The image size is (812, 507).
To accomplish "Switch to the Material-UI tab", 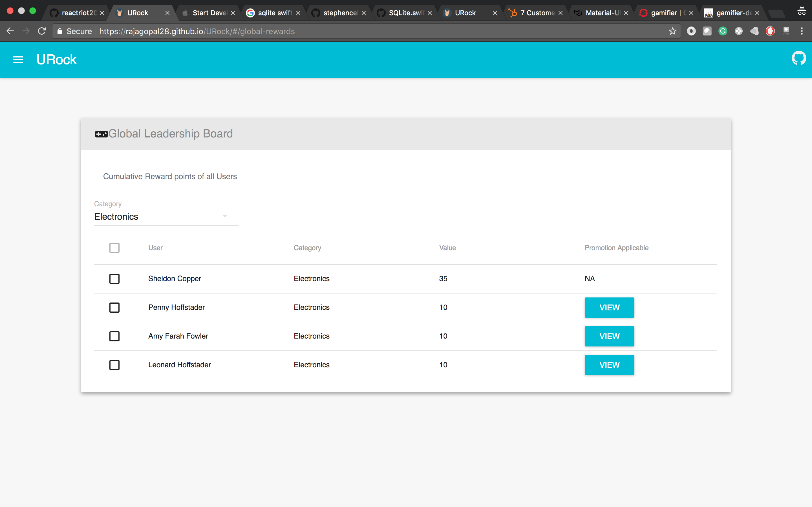I will pos(602,13).
